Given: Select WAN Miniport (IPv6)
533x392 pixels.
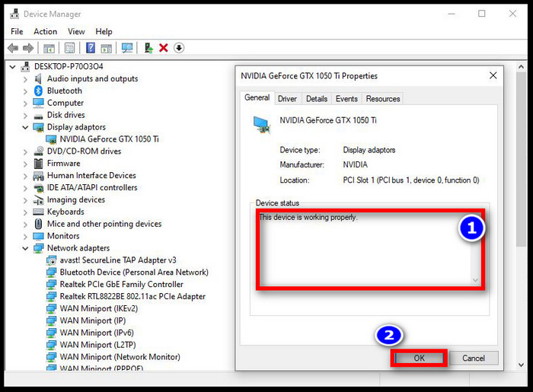Looking at the screenshot, I should point(97,333).
